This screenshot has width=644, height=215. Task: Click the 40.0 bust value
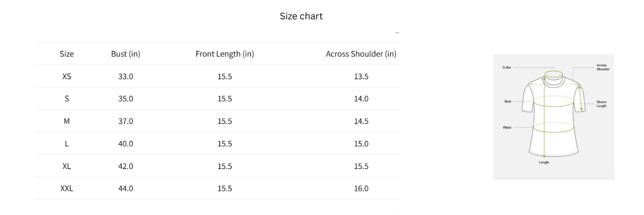(125, 144)
